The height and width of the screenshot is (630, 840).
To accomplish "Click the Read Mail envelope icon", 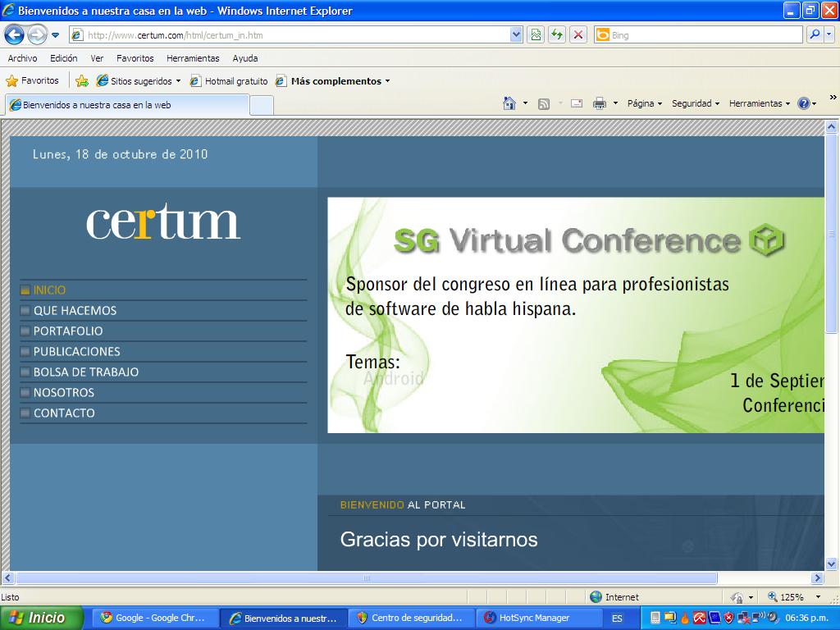I will click(x=577, y=103).
